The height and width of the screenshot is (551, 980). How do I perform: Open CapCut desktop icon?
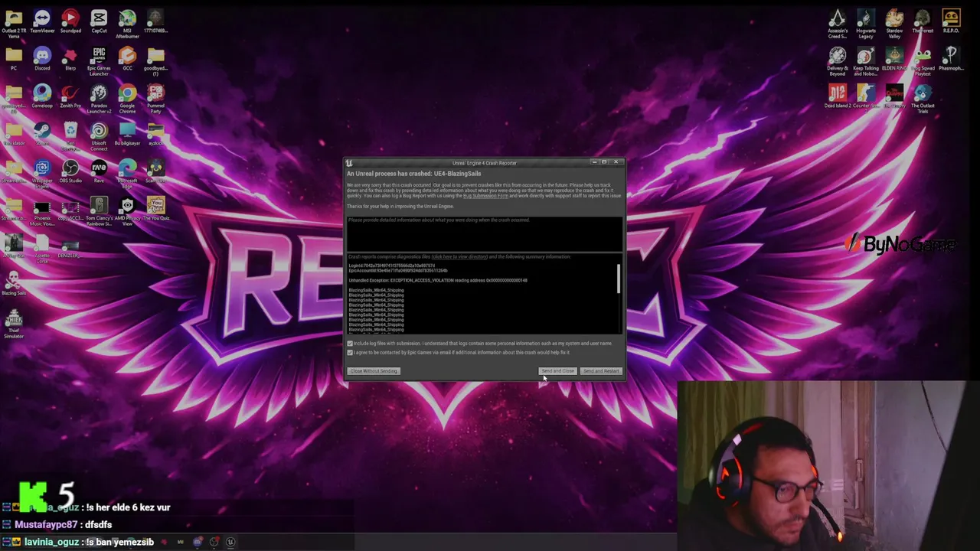point(99,21)
